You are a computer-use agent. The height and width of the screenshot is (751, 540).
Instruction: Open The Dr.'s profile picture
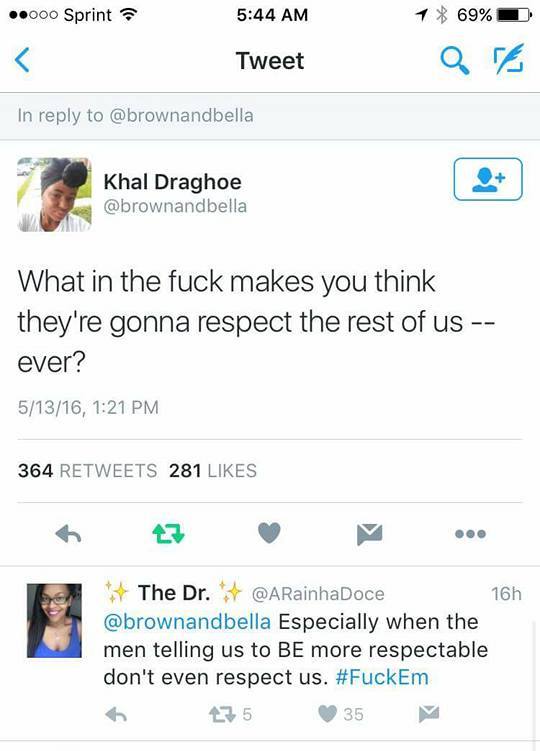tap(54, 620)
